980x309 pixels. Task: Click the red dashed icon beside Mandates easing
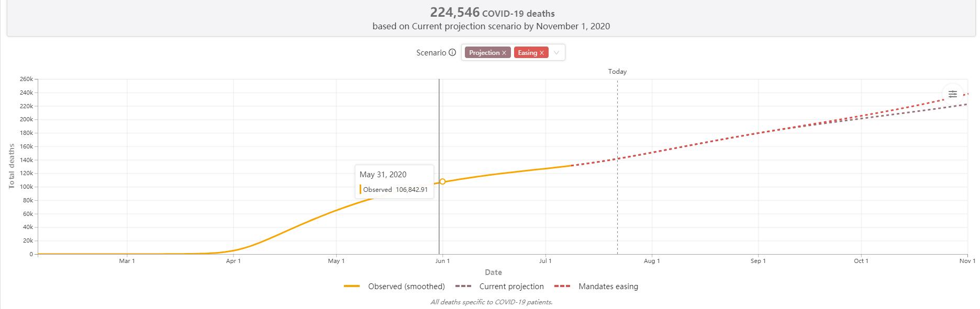pos(562,287)
